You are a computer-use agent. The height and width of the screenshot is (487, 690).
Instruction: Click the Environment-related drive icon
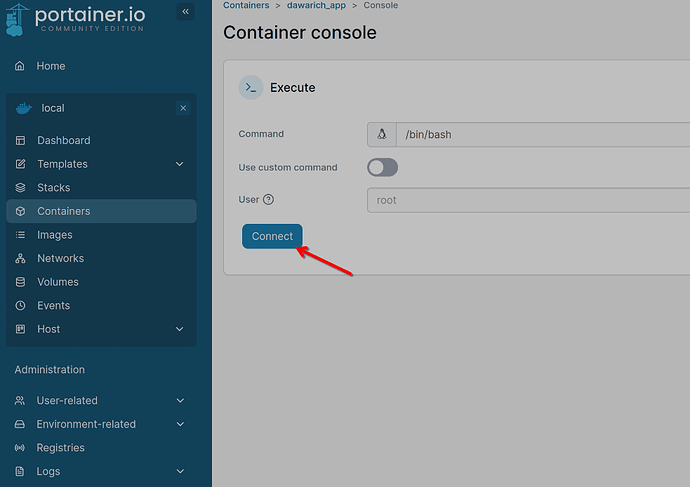pyautogui.click(x=20, y=424)
